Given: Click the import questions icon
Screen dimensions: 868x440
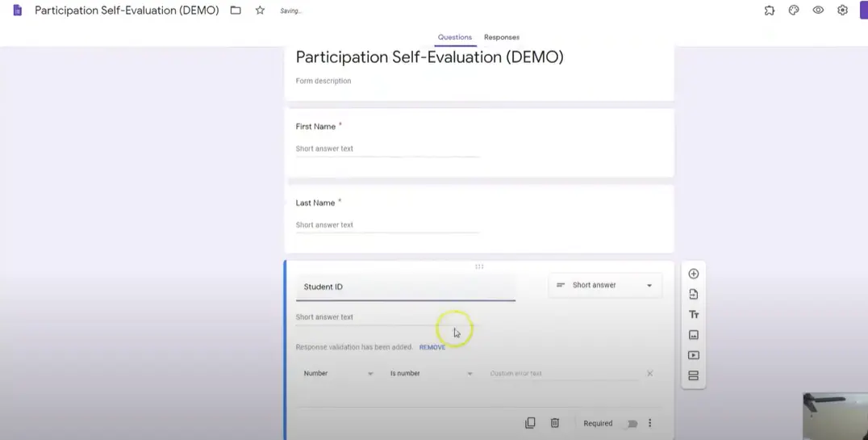Looking at the screenshot, I should (x=693, y=295).
